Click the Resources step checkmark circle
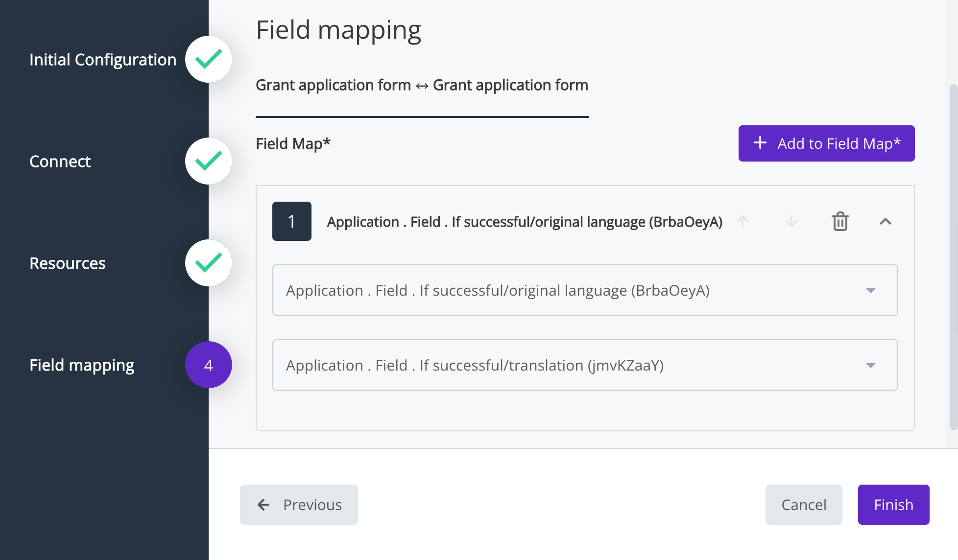 (x=209, y=263)
